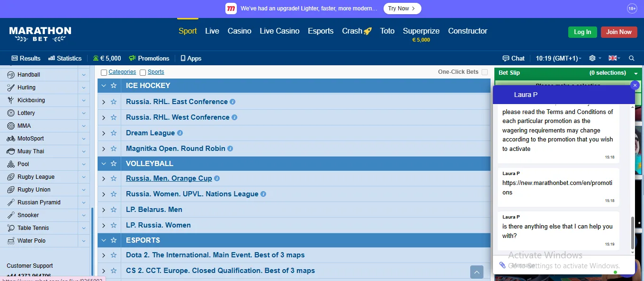644x281 pixels.
Task: Click the 18+ age badge
Action: tap(632, 9)
